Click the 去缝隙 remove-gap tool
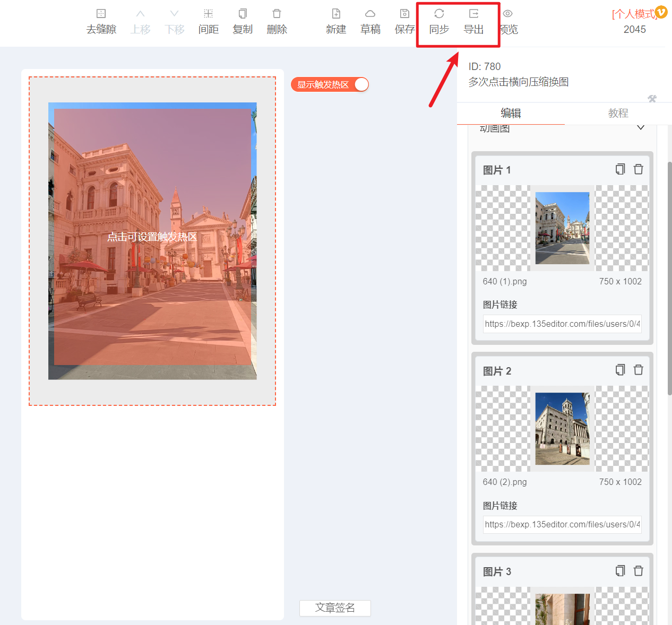Viewport: 672px width, 625px height. 101,21
